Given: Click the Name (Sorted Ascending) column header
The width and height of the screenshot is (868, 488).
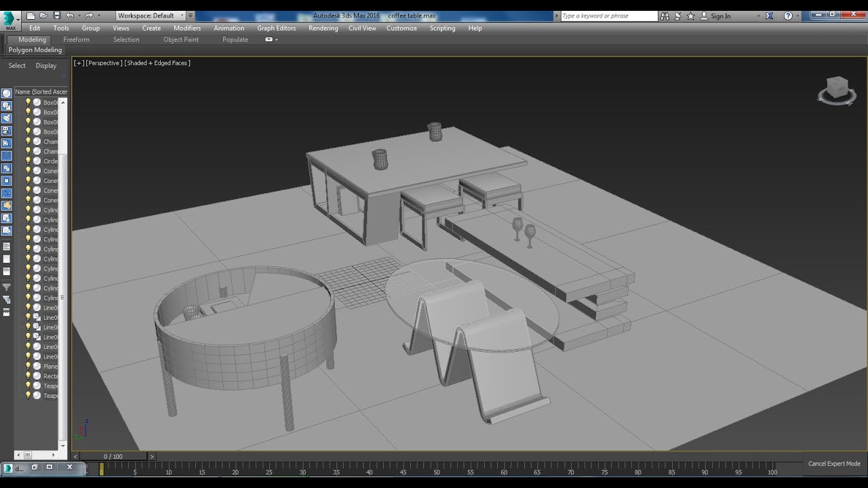Looking at the screenshot, I should tap(41, 91).
